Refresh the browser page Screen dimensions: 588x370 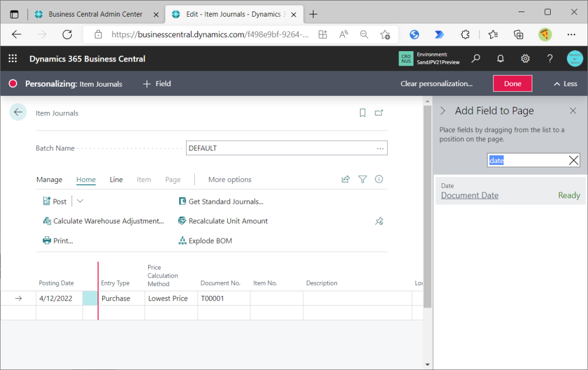point(67,34)
